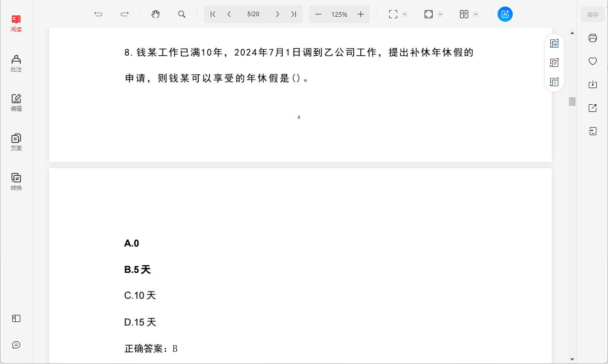Go to previous page arrow
The width and height of the screenshot is (608, 364).
229,14
